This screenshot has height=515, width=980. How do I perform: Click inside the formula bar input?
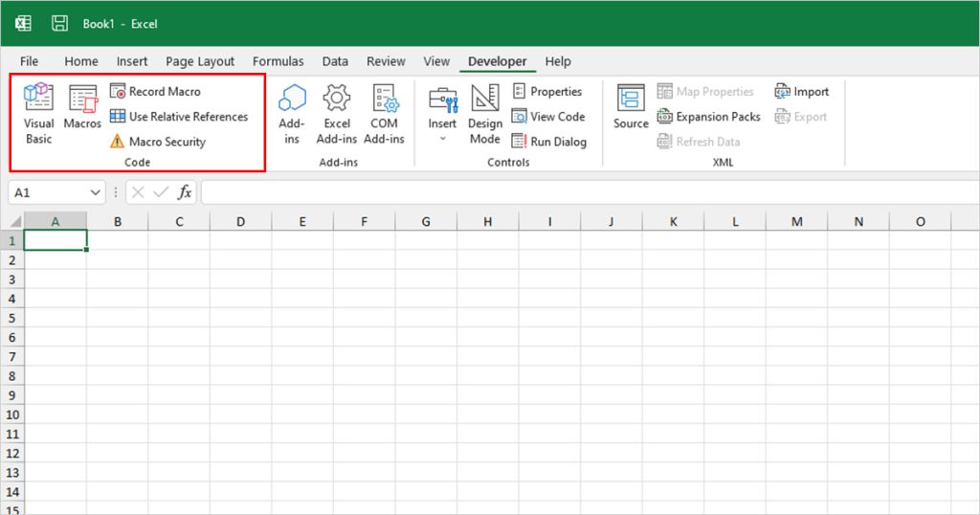point(590,192)
